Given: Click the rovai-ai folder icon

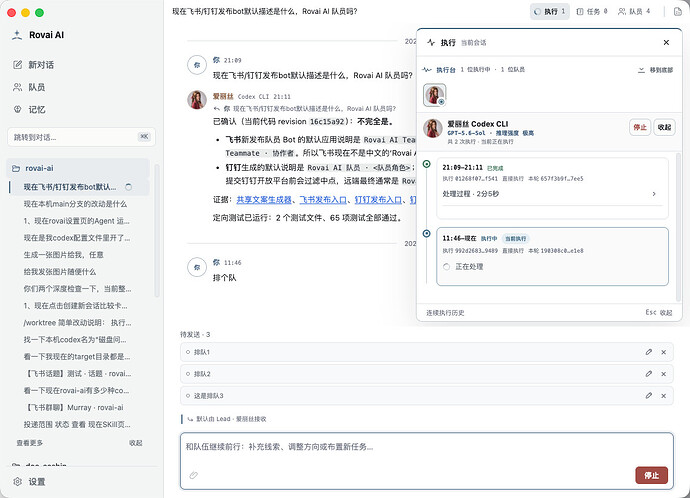Looking at the screenshot, I should pos(16,168).
